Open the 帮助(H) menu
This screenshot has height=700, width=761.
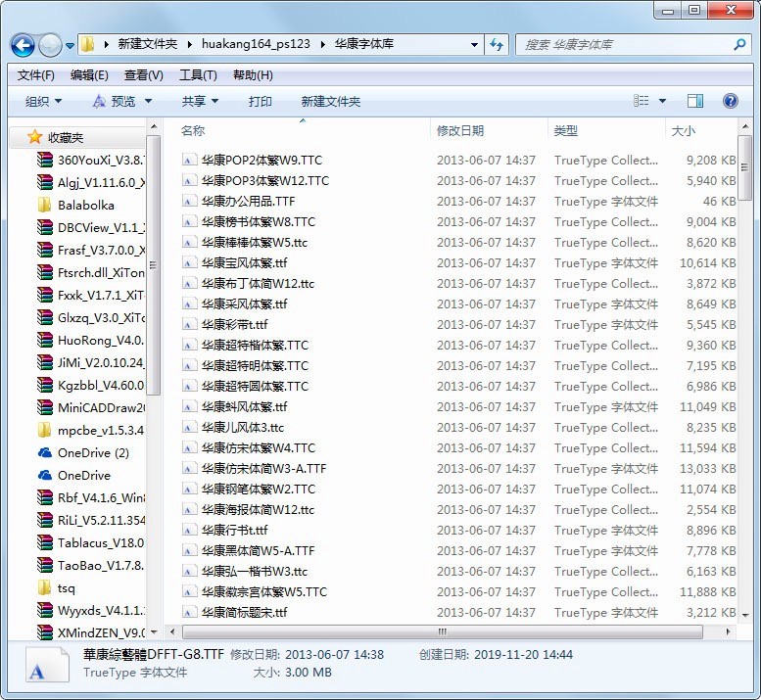click(x=253, y=75)
